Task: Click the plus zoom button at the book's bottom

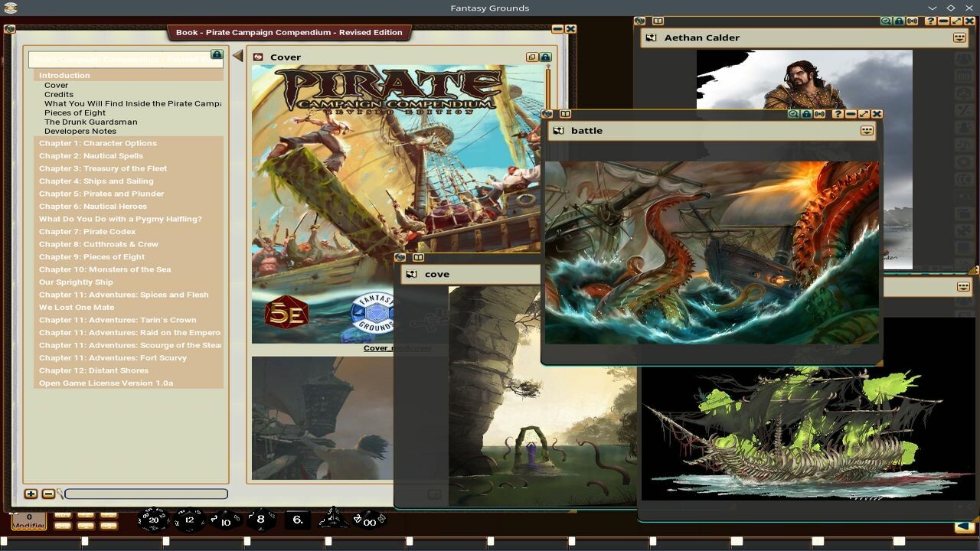Action: (31, 494)
